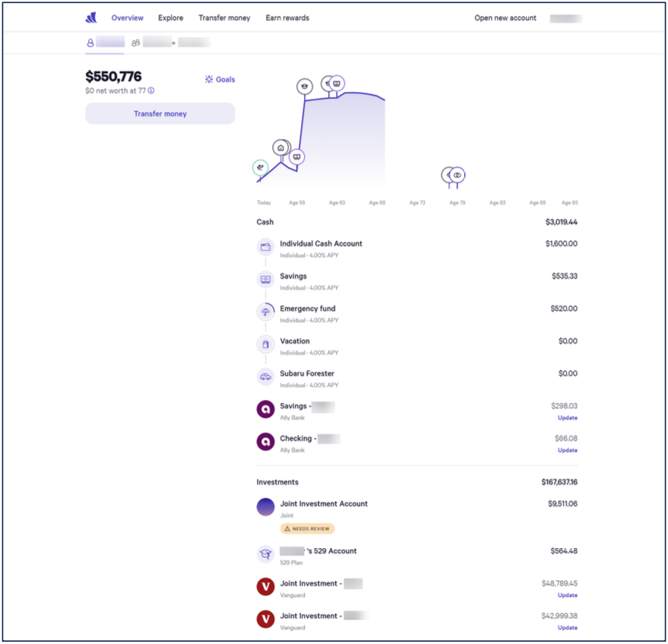668x644 pixels.
Task: Update the Ally Bank Checking balance
Action: click(568, 450)
